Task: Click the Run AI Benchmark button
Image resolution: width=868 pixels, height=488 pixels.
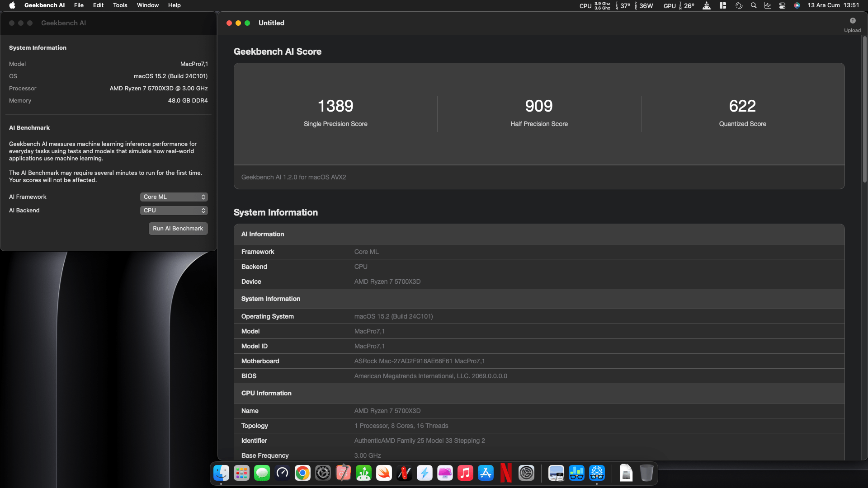Action: click(x=178, y=229)
